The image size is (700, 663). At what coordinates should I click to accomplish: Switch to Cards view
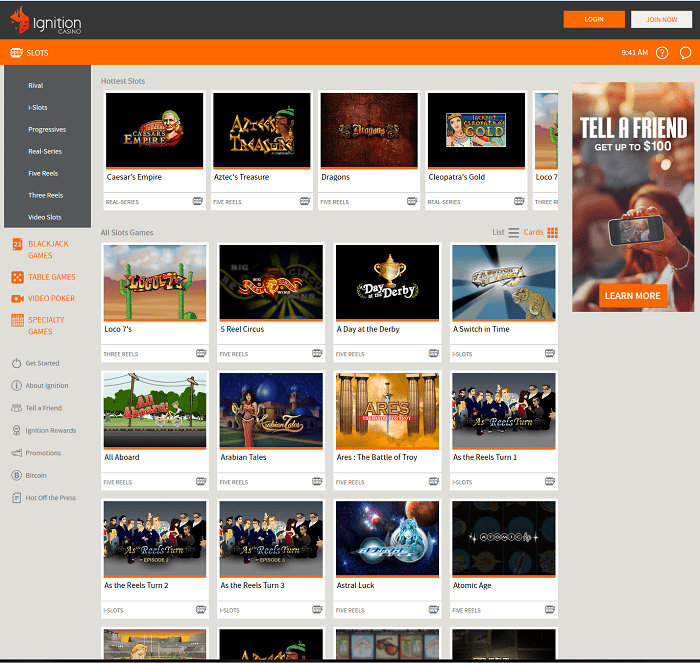(541, 232)
